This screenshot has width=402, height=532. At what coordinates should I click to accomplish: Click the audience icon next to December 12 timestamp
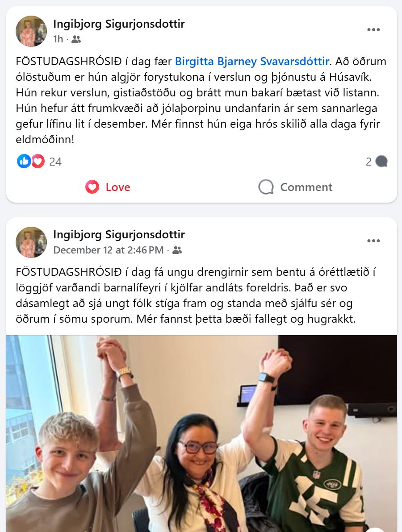coord(177,250)
